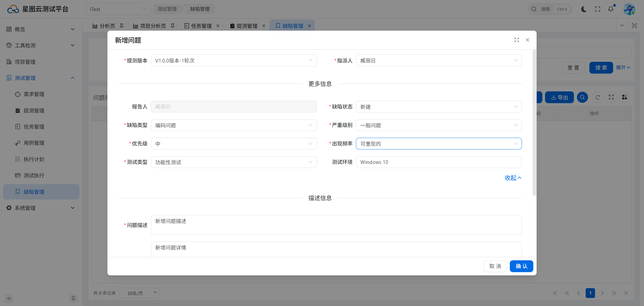This screenshot has height=306, width=644.
Task: Open the 严重级别 dropdown
Action: [x=438, y=125]
